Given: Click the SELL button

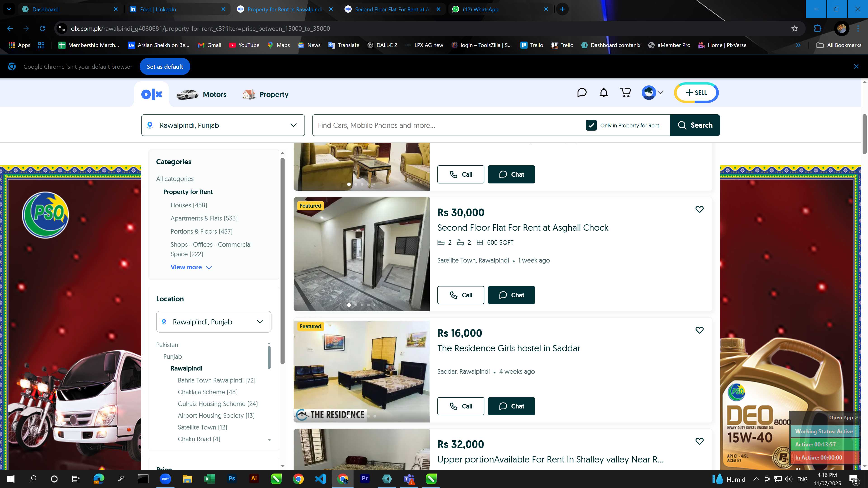Looking at the screenshot, I should (696, 93).
